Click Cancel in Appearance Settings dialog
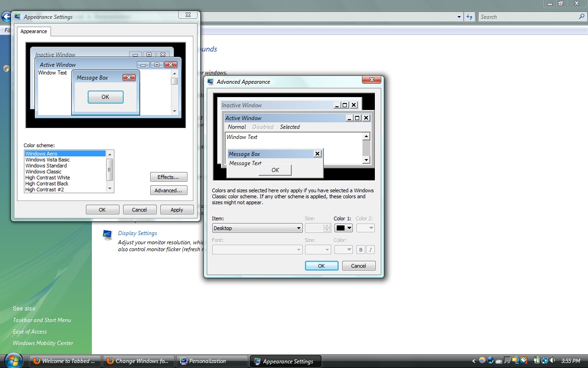 point(140,210)
